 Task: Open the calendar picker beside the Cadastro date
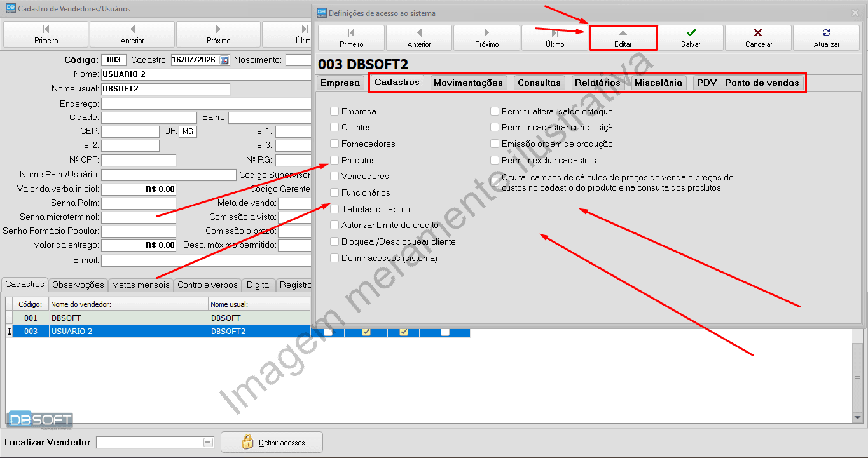tap(224, 60)
